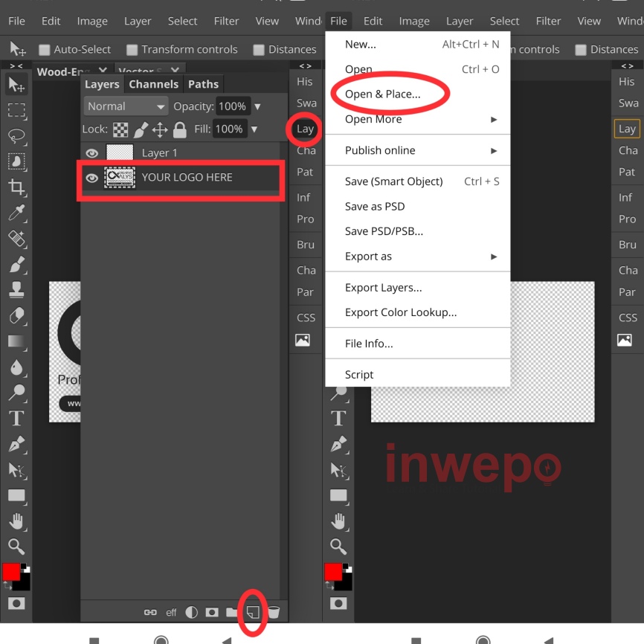
Task: Select the Pen tool in left window
Action: coord(16,444)
